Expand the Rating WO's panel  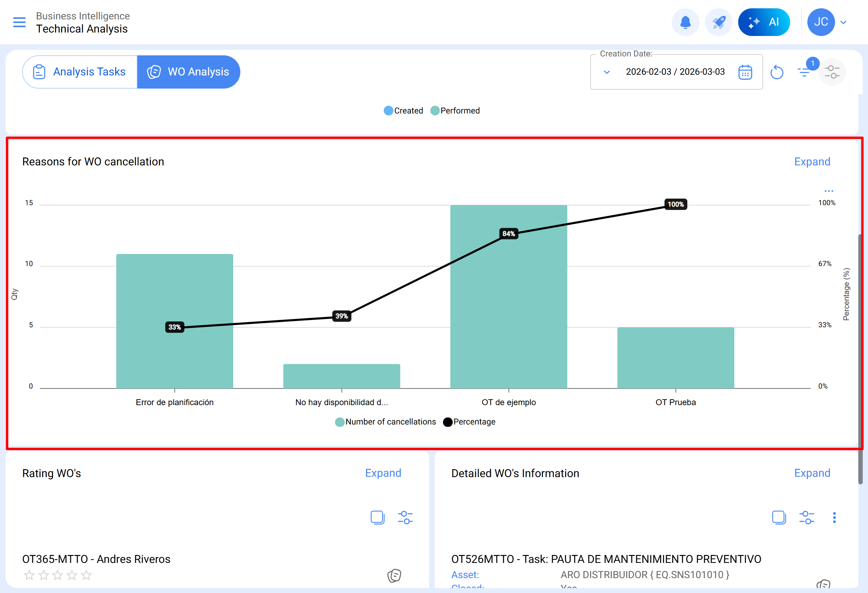(383, 473)
